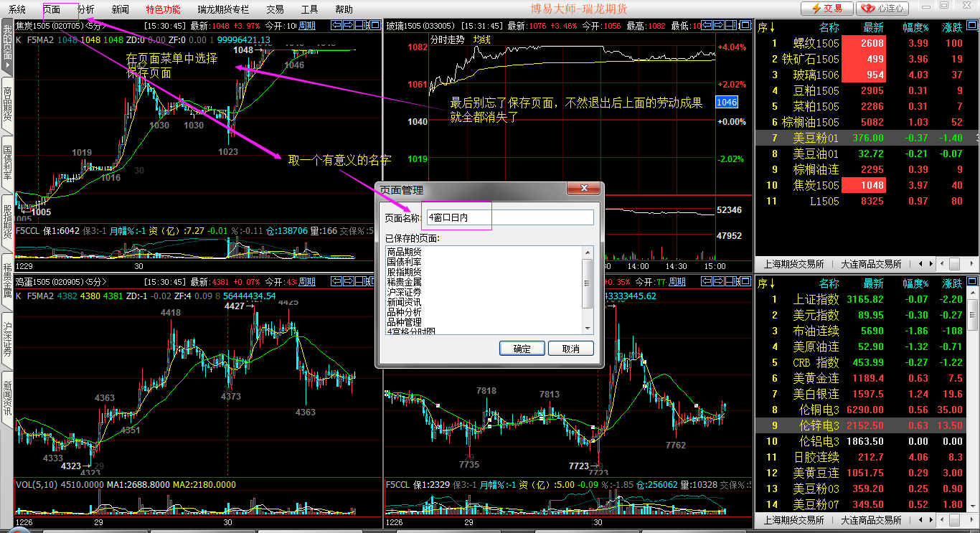Maximize the top-right quote list panel
Screen dimensions: 980x533
click(x=974, y=26)
